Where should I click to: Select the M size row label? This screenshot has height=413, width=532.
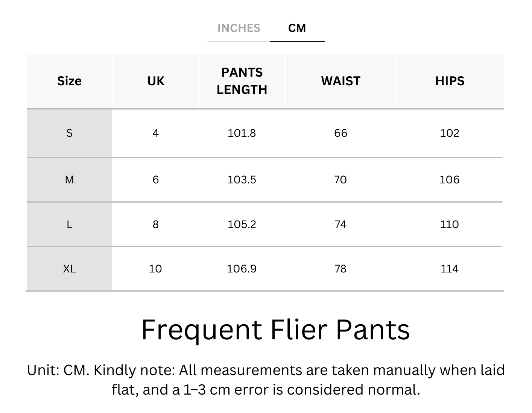pyautogui.click(x=69, y=180)
